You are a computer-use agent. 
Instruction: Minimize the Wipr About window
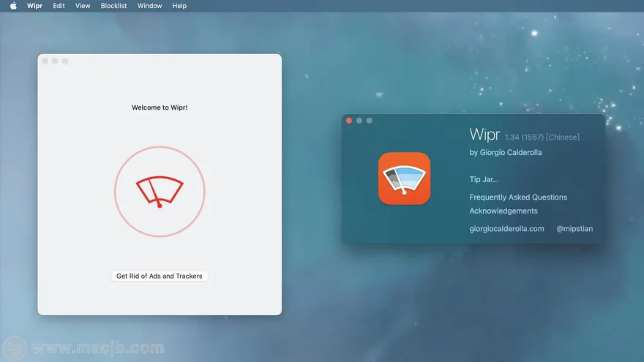[359, 121]
